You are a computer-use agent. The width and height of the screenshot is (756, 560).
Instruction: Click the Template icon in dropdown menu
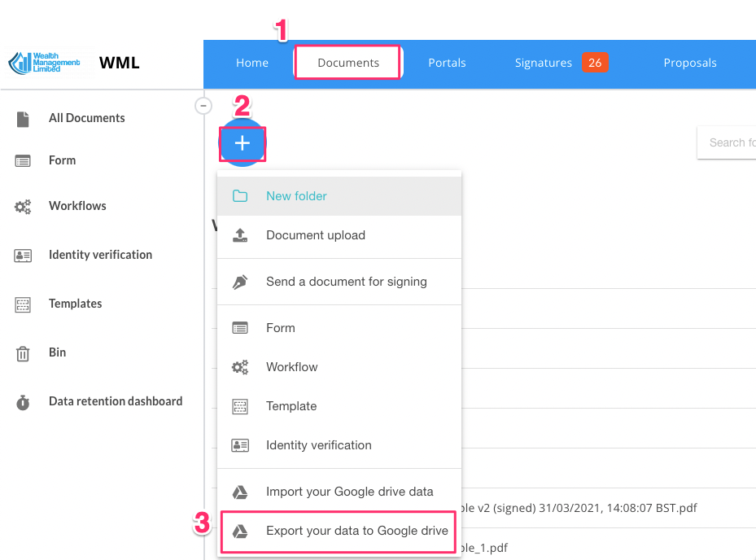click(240, 406)
